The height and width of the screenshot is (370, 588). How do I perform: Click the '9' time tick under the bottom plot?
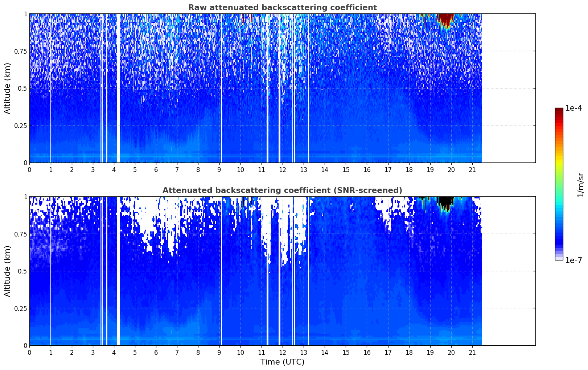click(x=219, y=352)
